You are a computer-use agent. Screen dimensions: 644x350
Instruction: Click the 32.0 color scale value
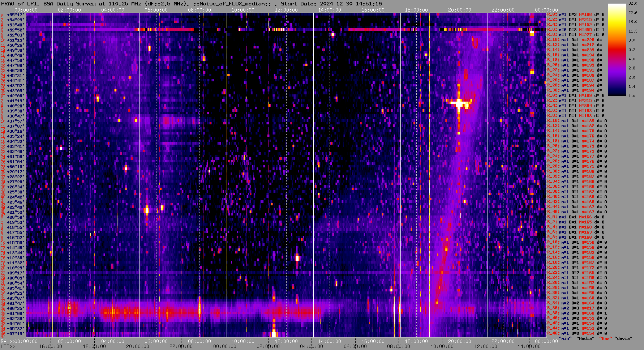coord(632,3)
